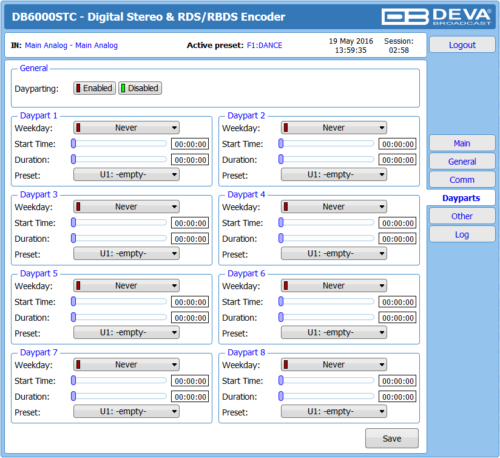This screenshot has height=458, width=500.
Task: Go to the Log tab
Action: (462, 235)
